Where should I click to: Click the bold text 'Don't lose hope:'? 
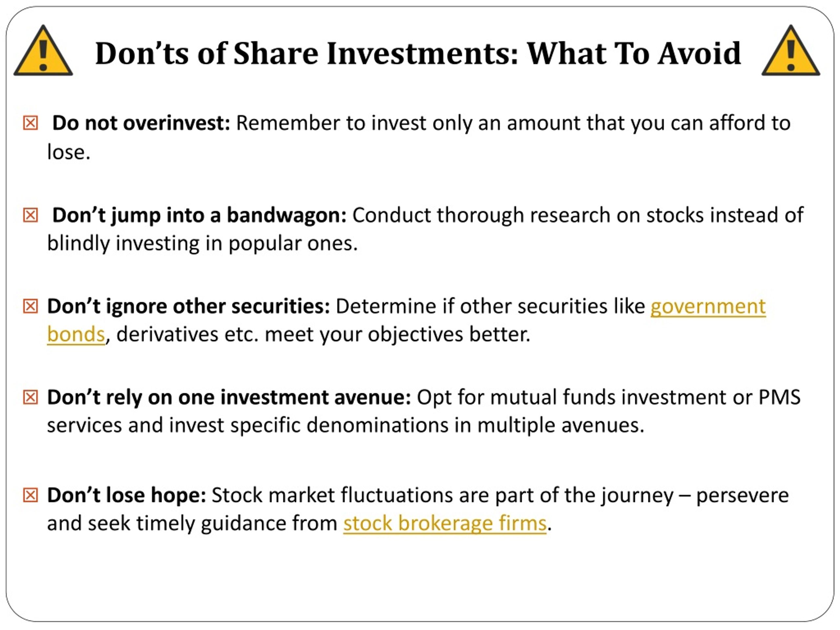tap(126, 495)
